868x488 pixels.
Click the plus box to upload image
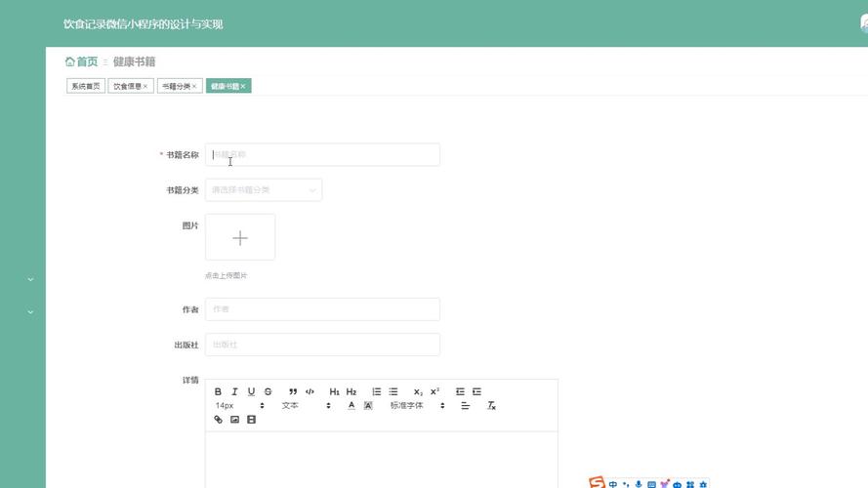coord(240,237)
